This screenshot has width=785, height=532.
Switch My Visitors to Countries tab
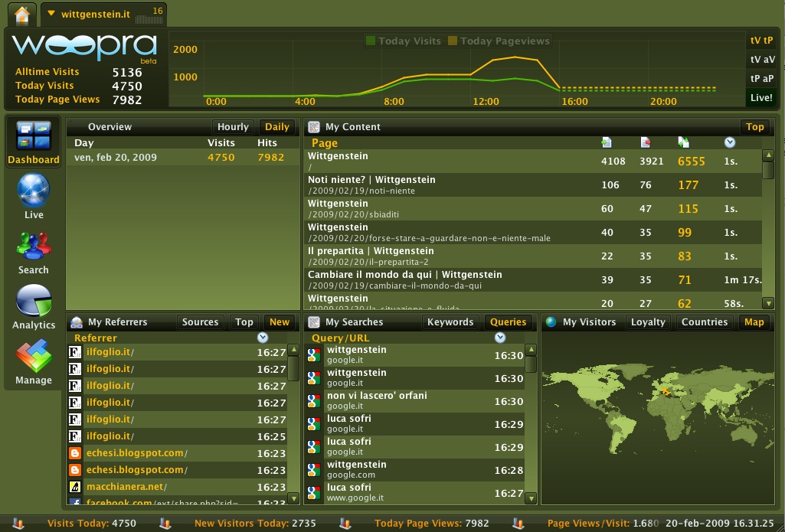point(705,322)
